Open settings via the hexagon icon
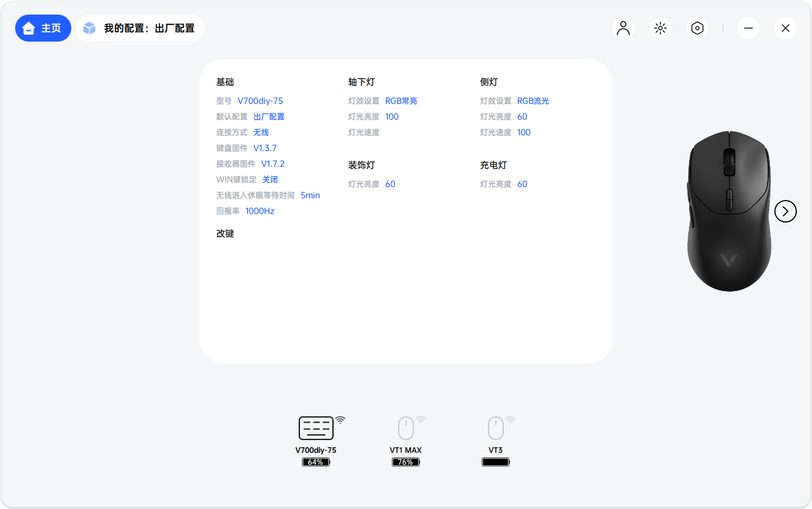 point(697,28)
